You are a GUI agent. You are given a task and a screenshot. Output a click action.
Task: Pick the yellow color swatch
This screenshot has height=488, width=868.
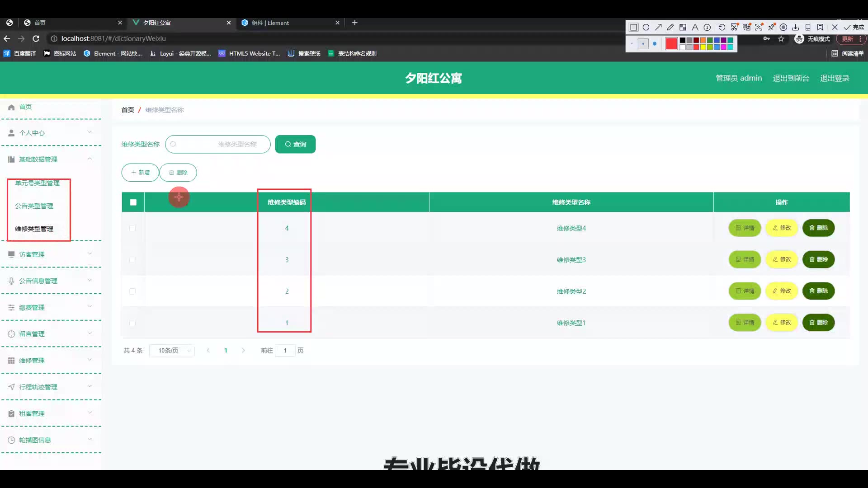(703, 47)
